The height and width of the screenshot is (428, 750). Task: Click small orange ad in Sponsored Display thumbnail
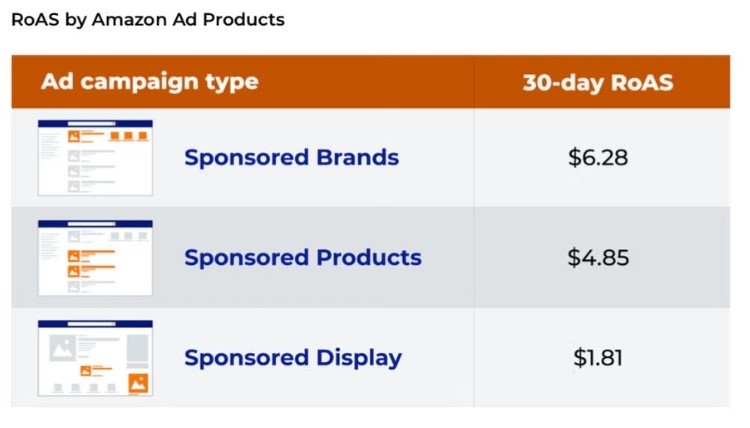tap(96, 371)
